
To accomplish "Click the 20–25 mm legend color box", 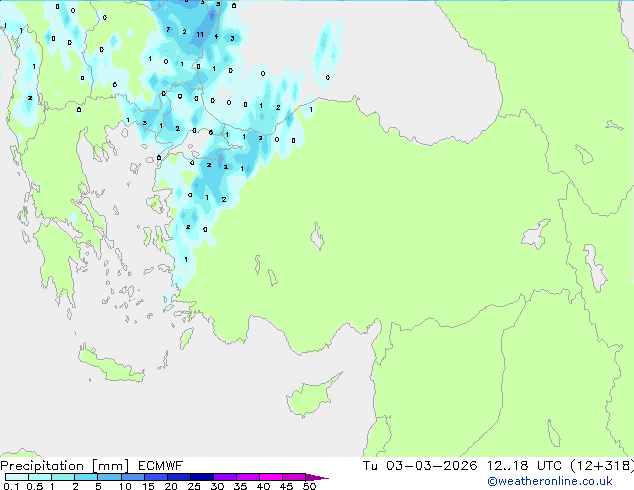I will (178, 477).
